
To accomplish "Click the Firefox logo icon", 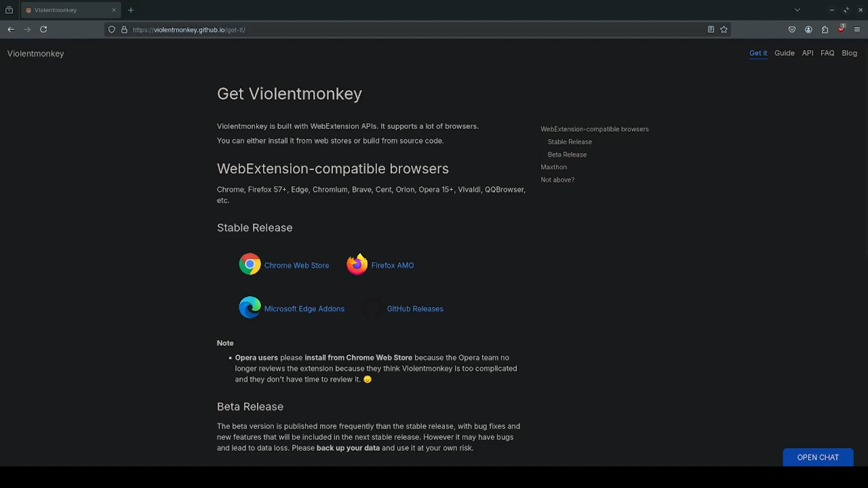I will click(x=357, y=264).
